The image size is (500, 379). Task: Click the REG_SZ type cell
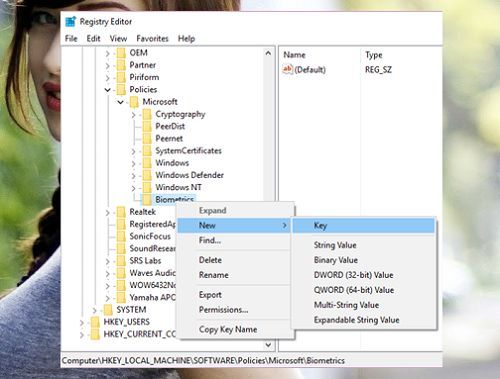pos(378,70)
